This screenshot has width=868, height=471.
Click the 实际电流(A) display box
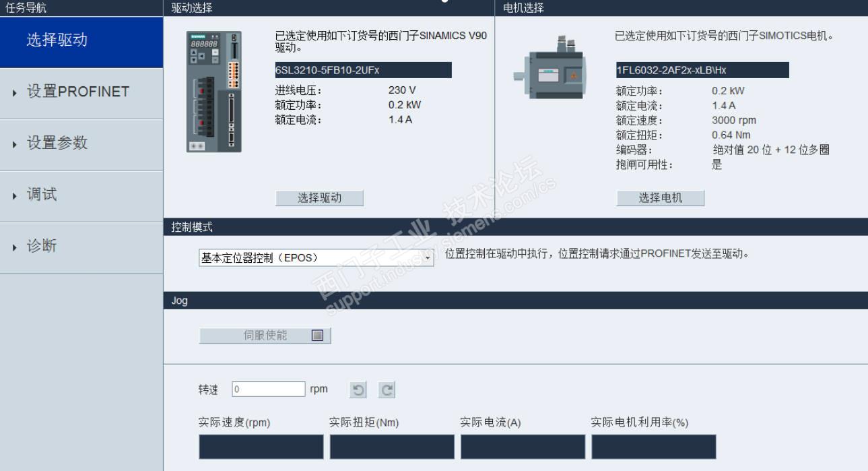[x=523, y=447]
